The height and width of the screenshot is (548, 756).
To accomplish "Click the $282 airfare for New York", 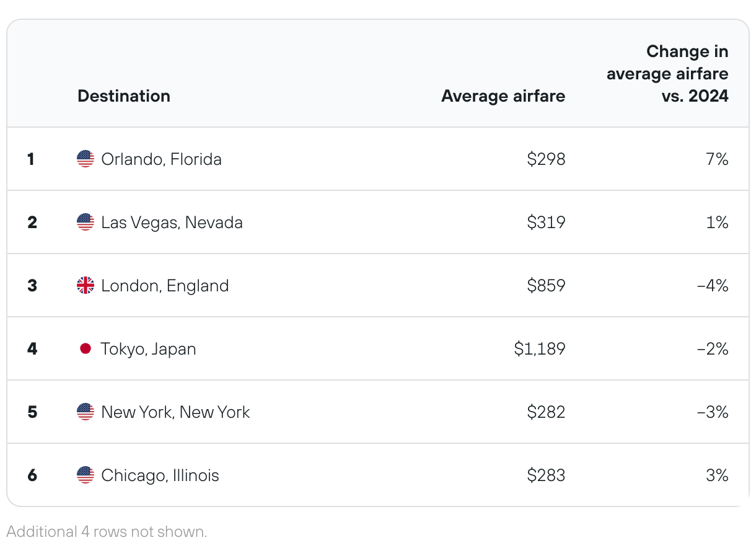I will (x=547, y=412).
